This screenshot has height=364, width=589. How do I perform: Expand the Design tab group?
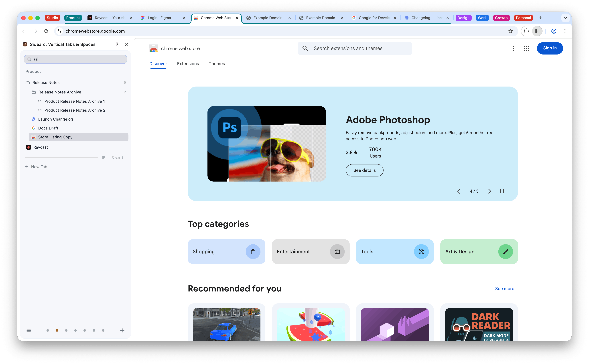click(x=463, y=18)
